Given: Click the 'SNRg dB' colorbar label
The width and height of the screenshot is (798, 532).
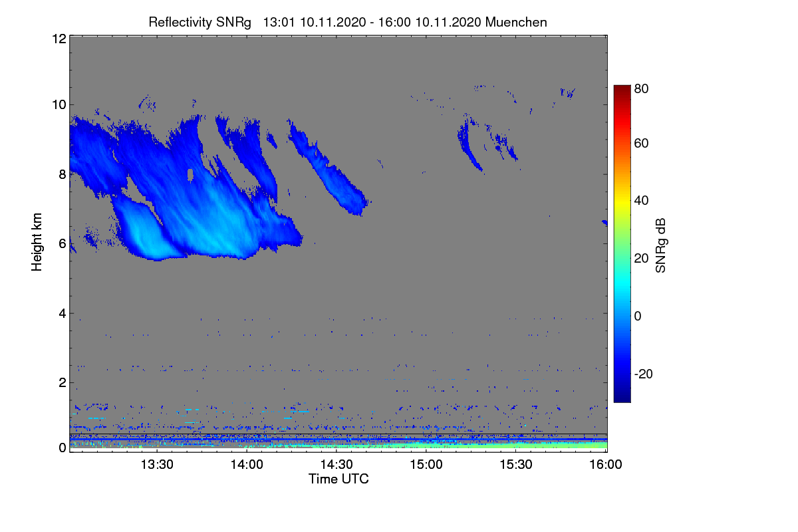Looking at the screenshot, I should [660, 245].
